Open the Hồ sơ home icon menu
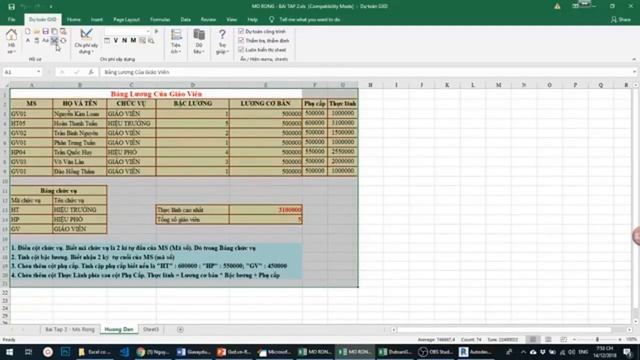Viewport: 640px width, 360px height. click(x=11, y=41)
